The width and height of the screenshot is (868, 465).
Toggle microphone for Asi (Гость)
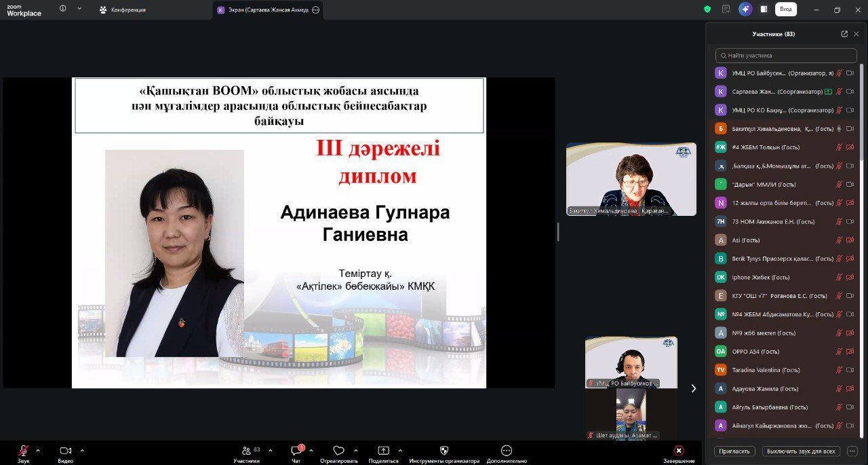(839, 240)
